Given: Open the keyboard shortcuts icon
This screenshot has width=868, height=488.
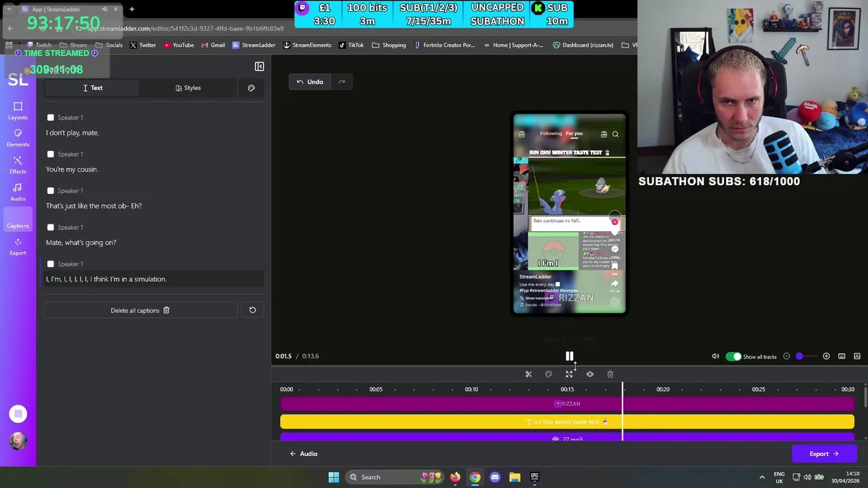Looking at the screenshot, I should click(x=842, y=357).
